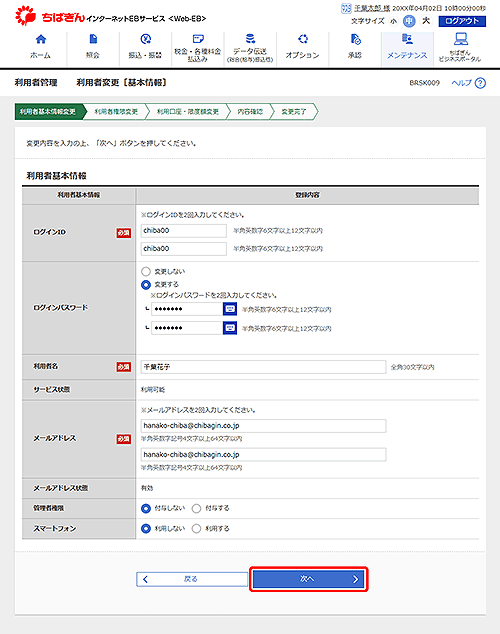Click the 戻る button
The height and width of the screenshot is (634, 500).
click(x=192, y=579)
